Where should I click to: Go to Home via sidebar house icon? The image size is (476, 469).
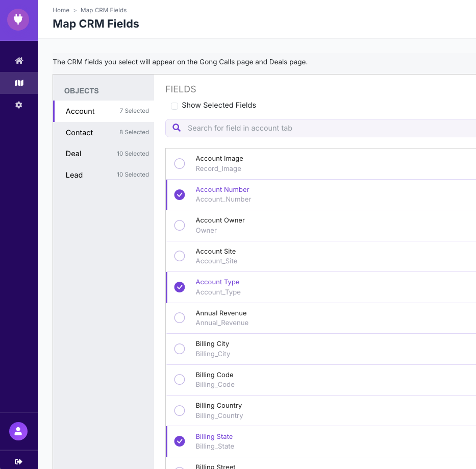[x=19, y=60]
